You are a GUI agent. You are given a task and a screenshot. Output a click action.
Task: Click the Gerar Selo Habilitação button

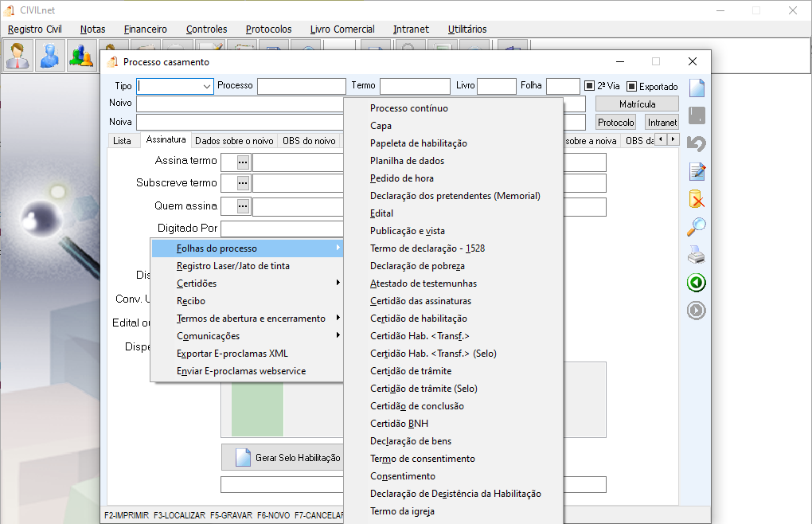(283, 458)
